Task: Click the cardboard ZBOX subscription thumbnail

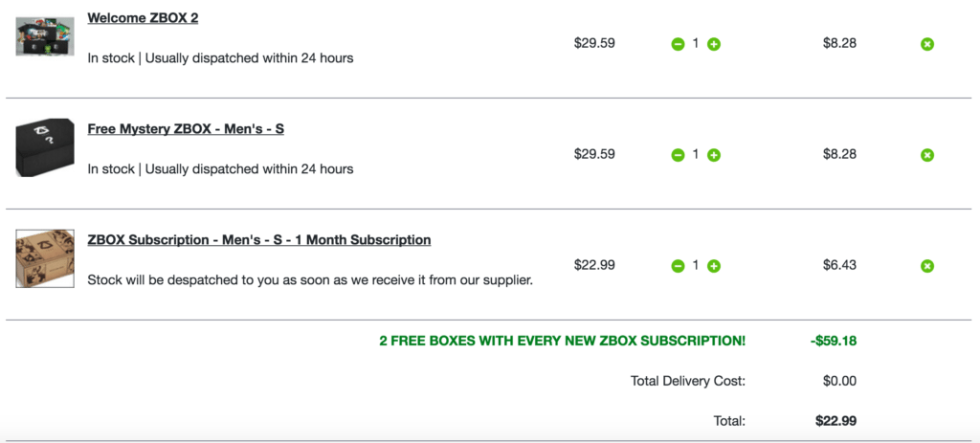Action: (x=45, y=258)
